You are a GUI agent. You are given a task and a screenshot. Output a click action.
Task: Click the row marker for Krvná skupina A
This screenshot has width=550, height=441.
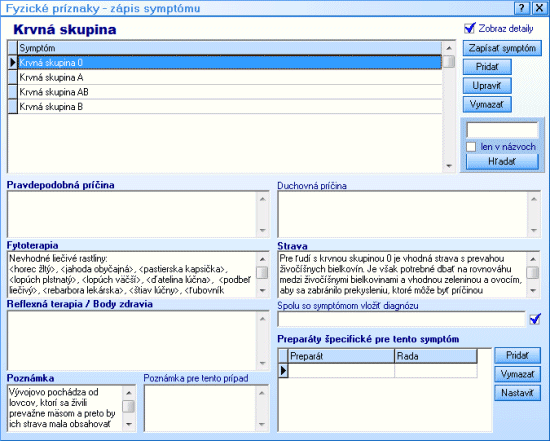pyautogui.click(x=13, y=77)
